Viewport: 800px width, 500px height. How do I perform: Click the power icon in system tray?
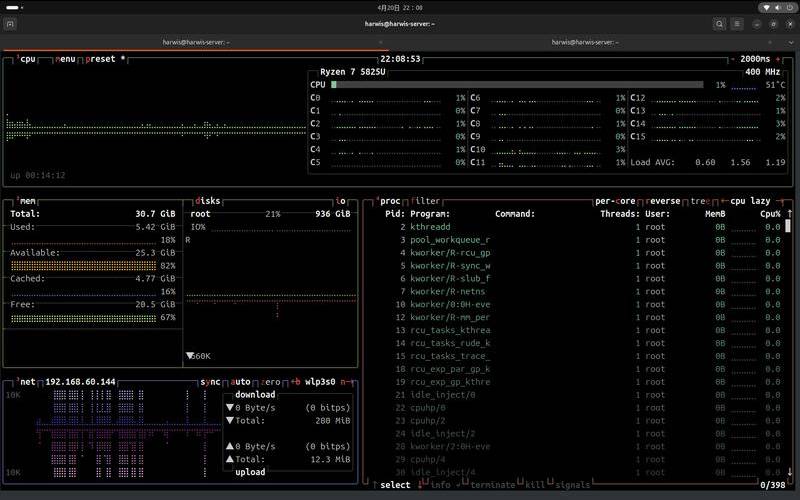(789, 8)
